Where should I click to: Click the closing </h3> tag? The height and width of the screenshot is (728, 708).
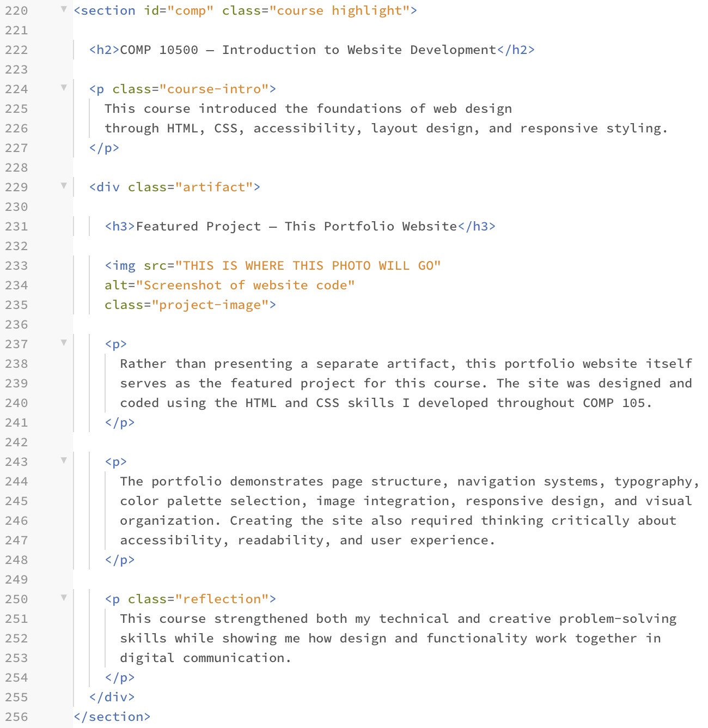(477, 227)
